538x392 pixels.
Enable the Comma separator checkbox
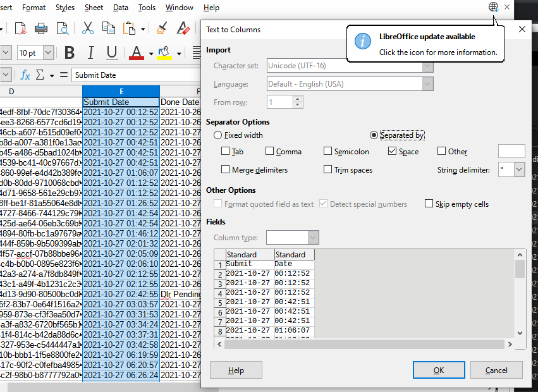coord(270,151)
